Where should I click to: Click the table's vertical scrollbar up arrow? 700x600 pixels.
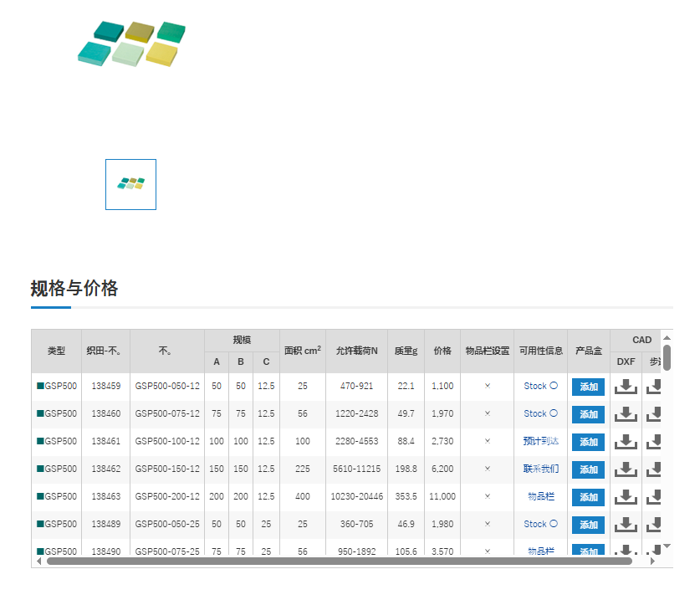pyautogui.click(x=667, y=337)
